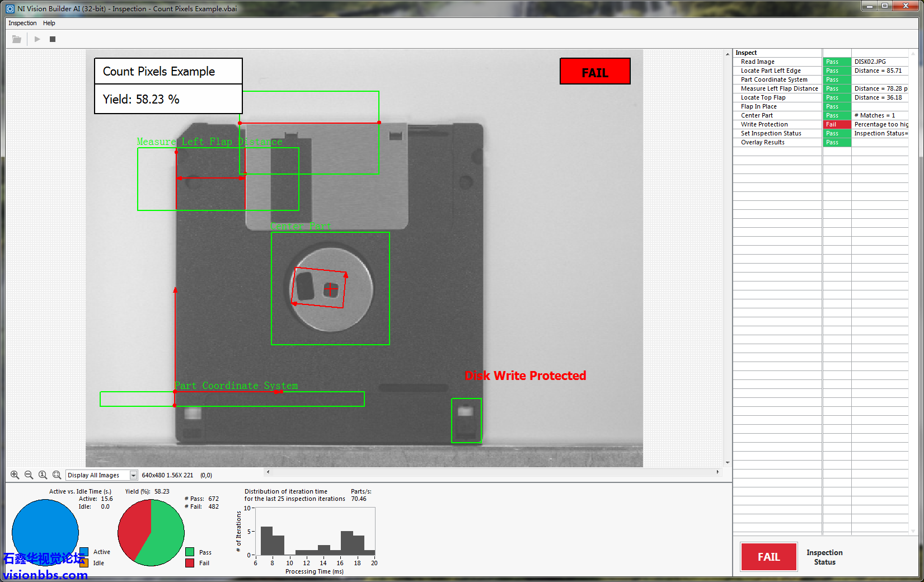Viewport: 924px width, 582px height.
Task: Open the Display All Images dropdown
Action: pos(133,475)
